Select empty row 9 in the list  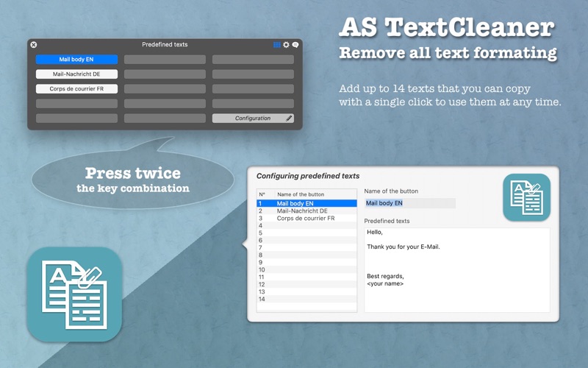point(306,263)
